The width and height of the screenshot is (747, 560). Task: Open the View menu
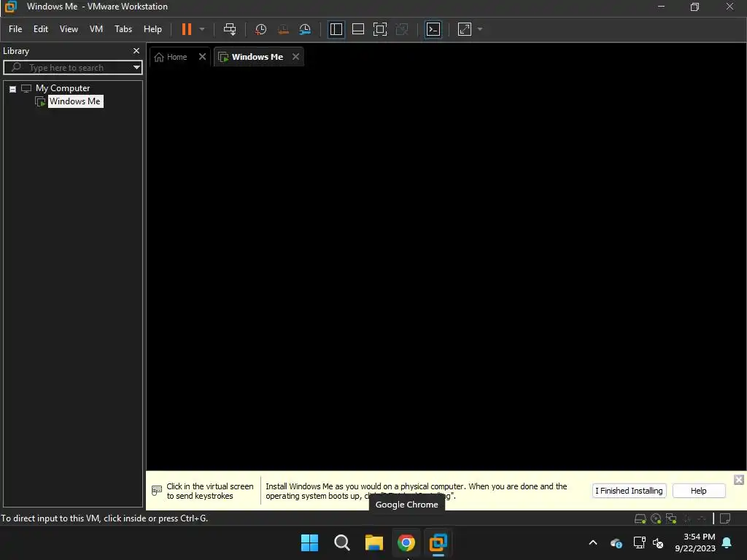tap(69, 29)
